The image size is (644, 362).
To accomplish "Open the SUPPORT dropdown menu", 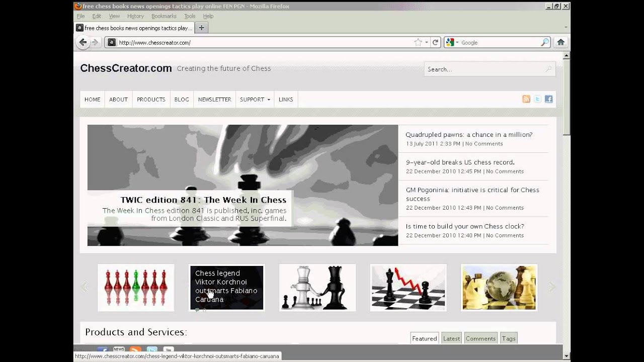I will [x=255, y=100].
